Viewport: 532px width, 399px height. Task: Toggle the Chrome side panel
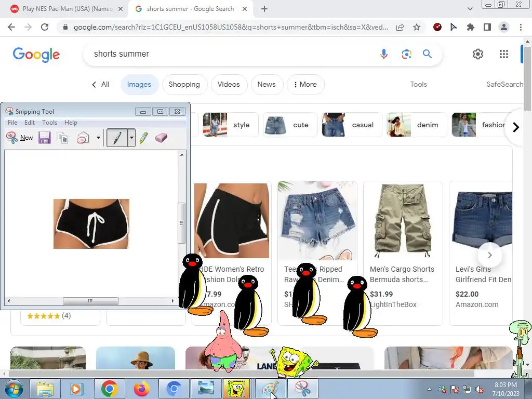point(487,27)
